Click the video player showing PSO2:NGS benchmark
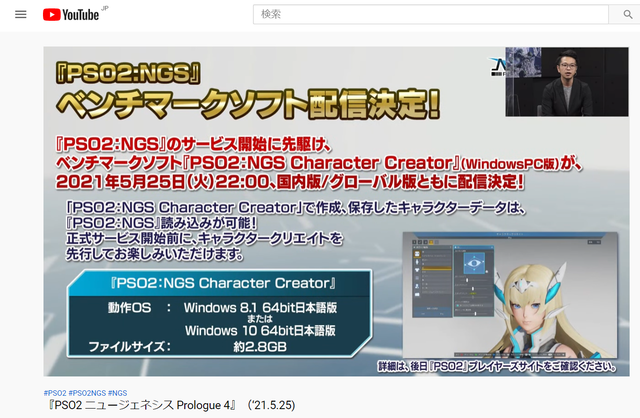The width and height of the screenshot is (640, 418). 336,211
